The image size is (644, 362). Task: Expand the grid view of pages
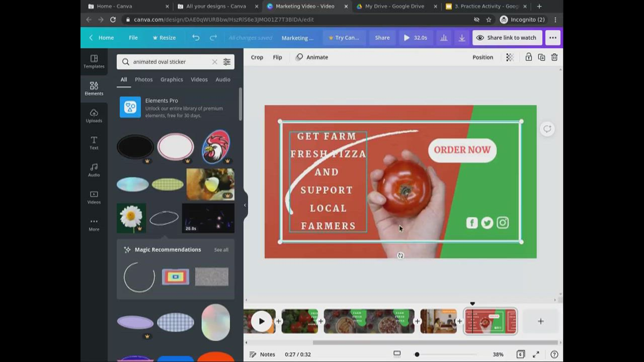[520, 354]
